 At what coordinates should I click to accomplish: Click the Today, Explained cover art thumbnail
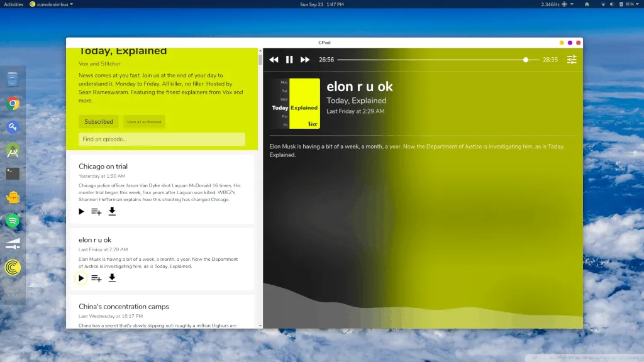click(x=296, y=103)
